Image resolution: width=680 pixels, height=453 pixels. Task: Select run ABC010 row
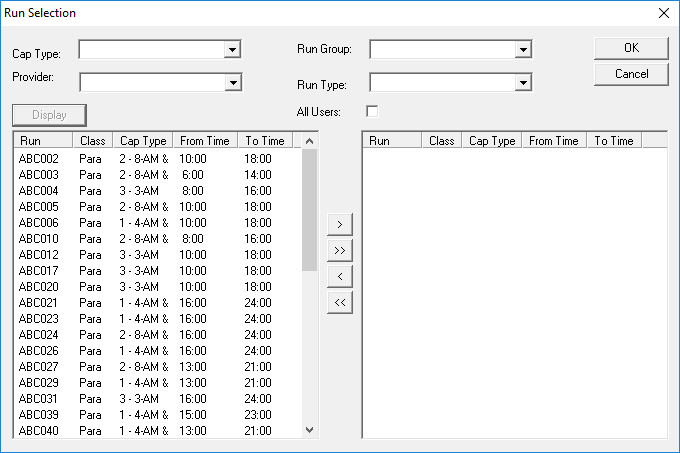point(158,239)
